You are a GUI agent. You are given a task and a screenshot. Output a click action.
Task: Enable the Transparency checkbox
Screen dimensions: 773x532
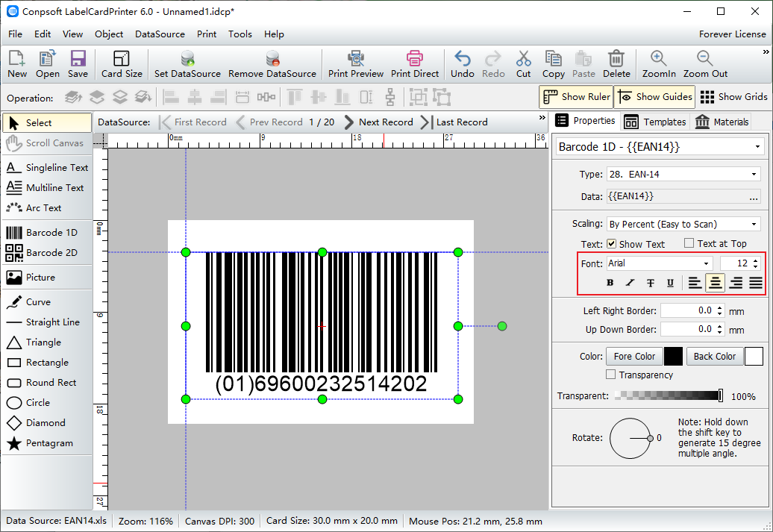click(611, 375)
